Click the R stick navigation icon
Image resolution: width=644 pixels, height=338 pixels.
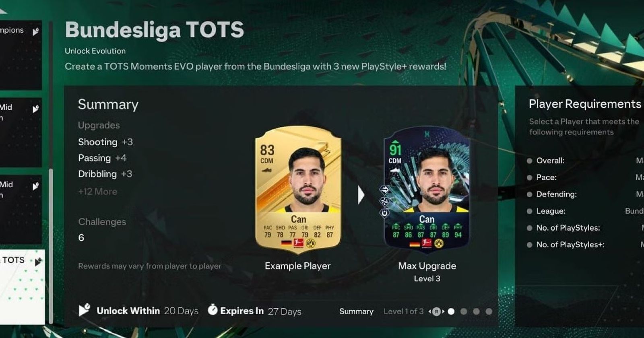436,311
